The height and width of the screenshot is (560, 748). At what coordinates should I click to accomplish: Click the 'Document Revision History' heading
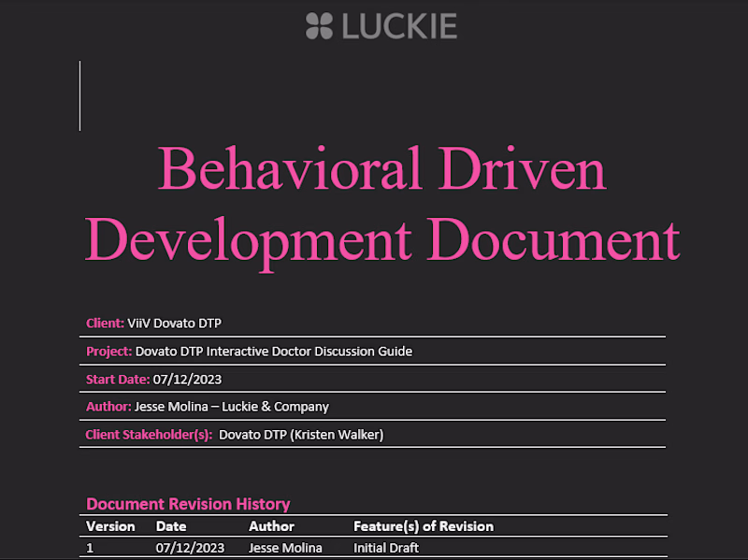(188, 504)
